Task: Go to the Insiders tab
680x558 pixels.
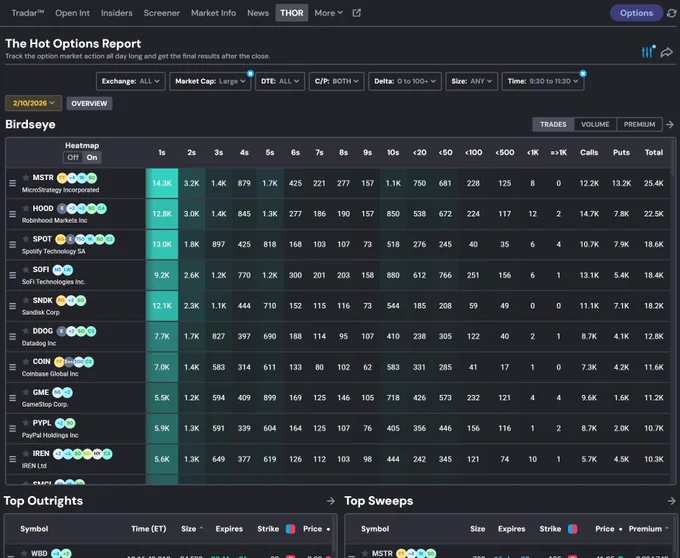Action: [117, 13]
